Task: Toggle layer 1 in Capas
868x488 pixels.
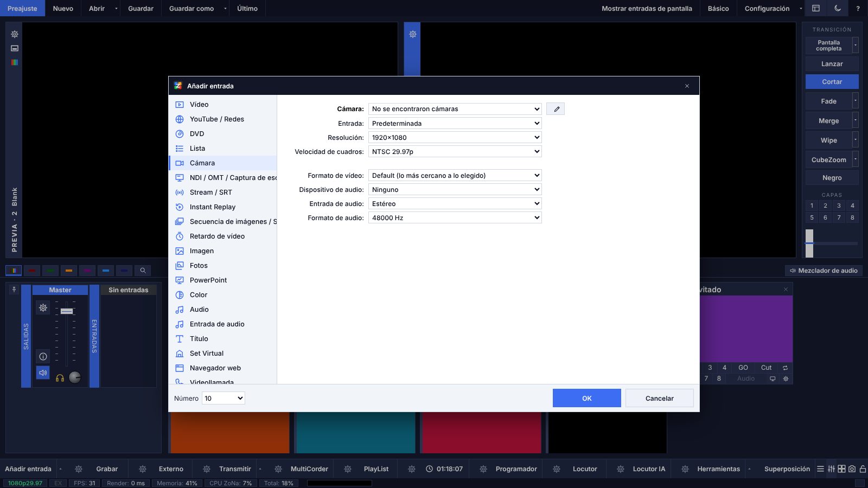Action: click(x=812, y=206)
